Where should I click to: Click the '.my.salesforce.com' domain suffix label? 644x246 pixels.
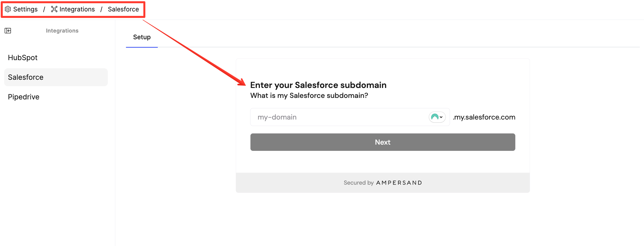(484, 117)
